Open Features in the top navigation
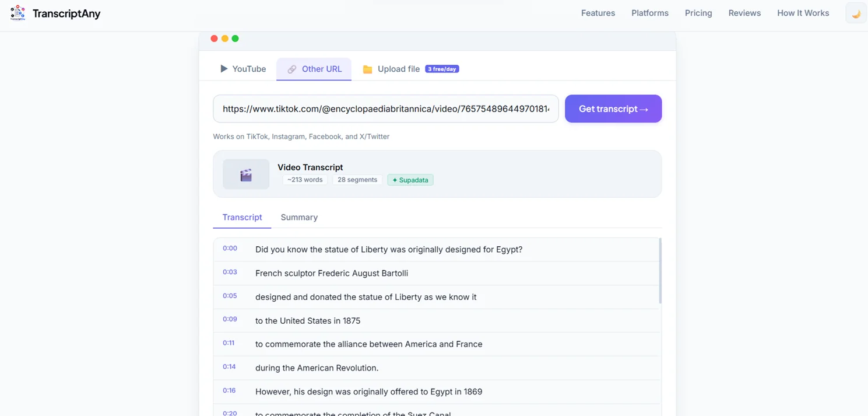The height and width of the screenshot is (416, 868). 598,13
